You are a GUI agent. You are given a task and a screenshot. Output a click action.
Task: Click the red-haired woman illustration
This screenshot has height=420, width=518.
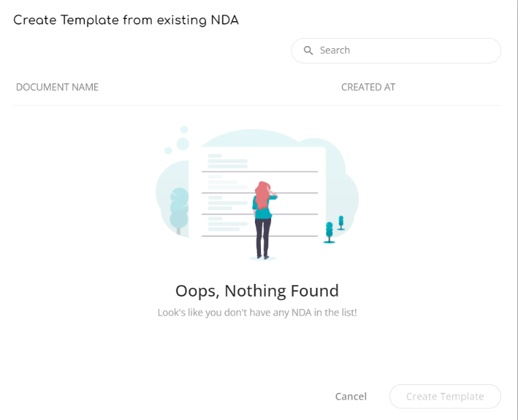pos(262,217)
